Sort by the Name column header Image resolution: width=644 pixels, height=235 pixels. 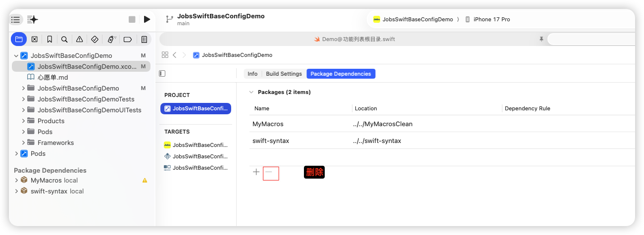coord(262,108)
